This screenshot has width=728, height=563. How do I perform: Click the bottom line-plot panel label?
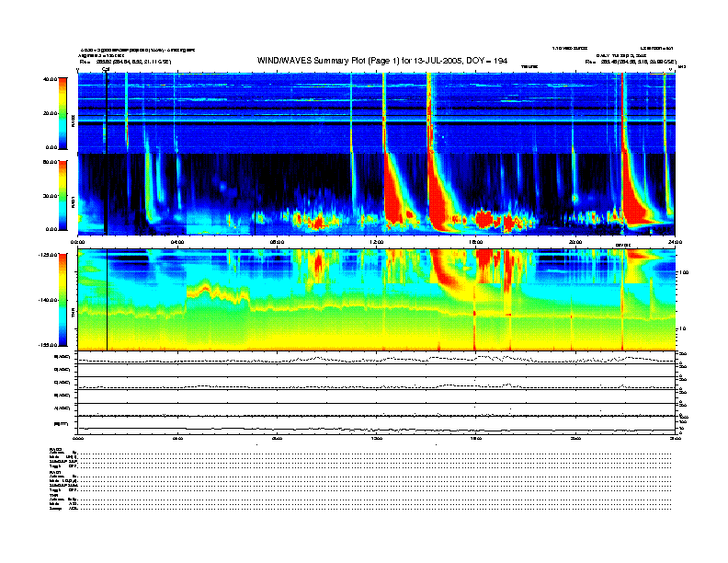point(61,424)
